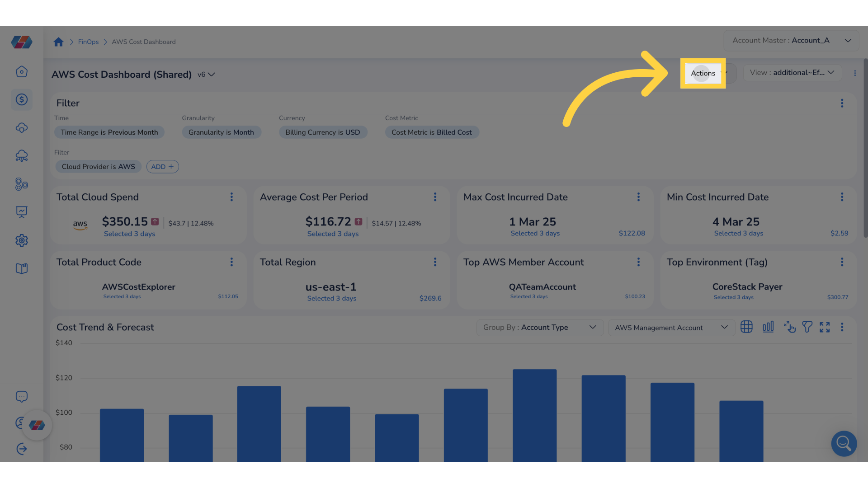Open the chat message sidebar icon

(x=22, y=396)
